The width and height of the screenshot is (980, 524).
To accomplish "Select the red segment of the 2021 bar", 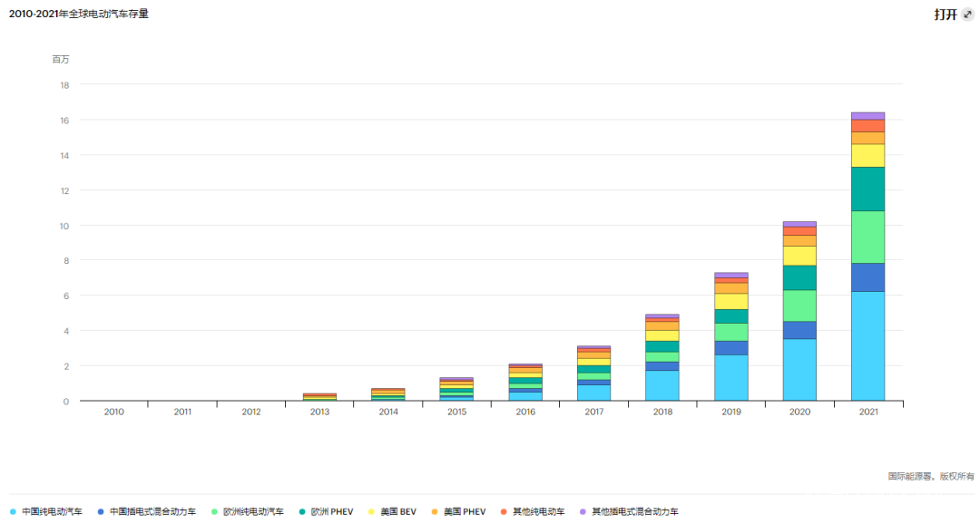I will 868,125.
